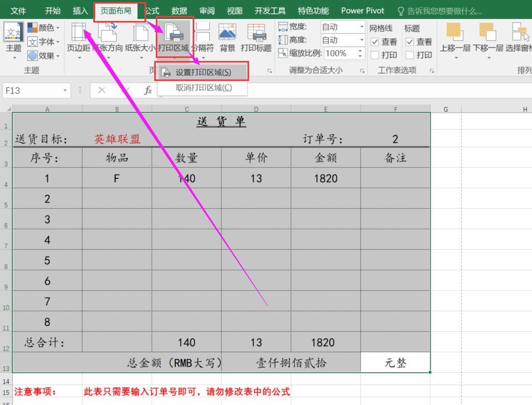Open the 插入 (Insert) ribbon tab
The image size is (532, 405).
(x=80, y=11)
